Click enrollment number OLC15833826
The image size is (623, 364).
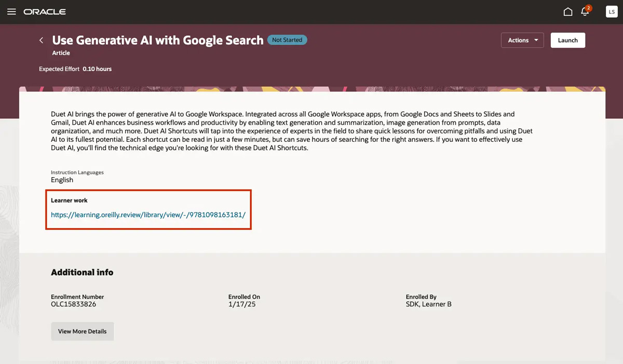click(73, 304)
